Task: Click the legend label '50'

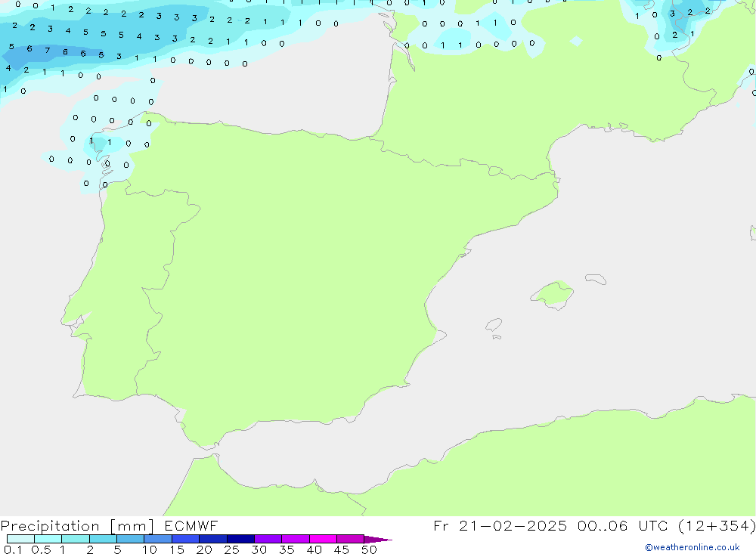Action: [369, 549]
